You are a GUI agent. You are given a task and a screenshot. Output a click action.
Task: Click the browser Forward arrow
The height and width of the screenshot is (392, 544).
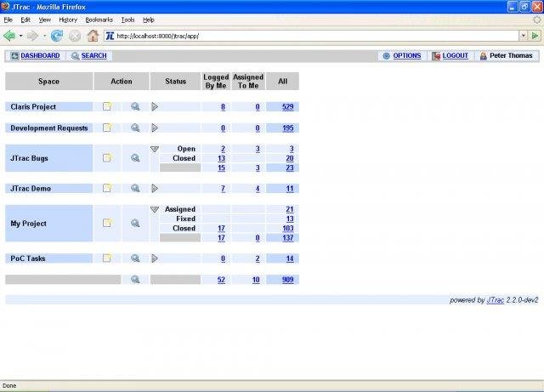coord(32,36)
